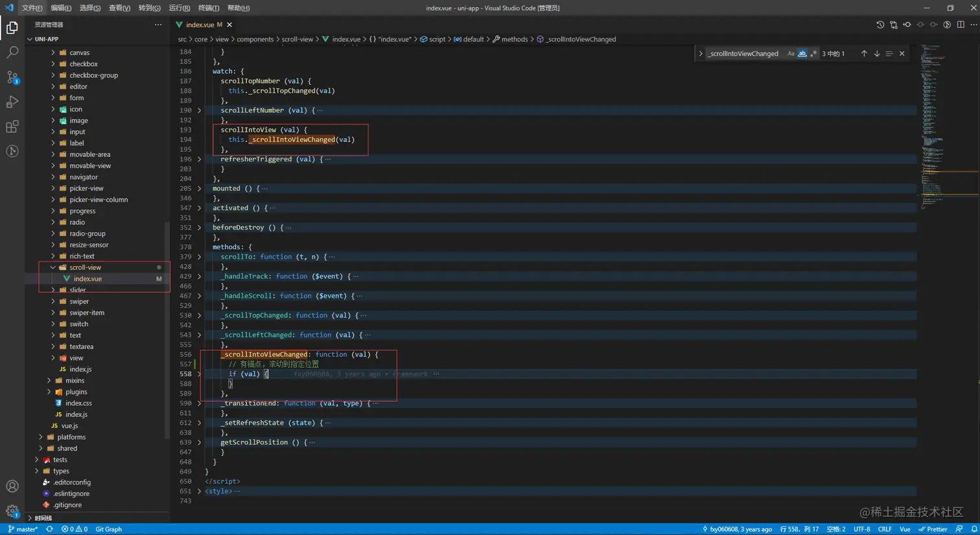This screenshot has height=535, width=980.
Task: Close the find widget
Action: pyautogui.click(x=902, y=54)
